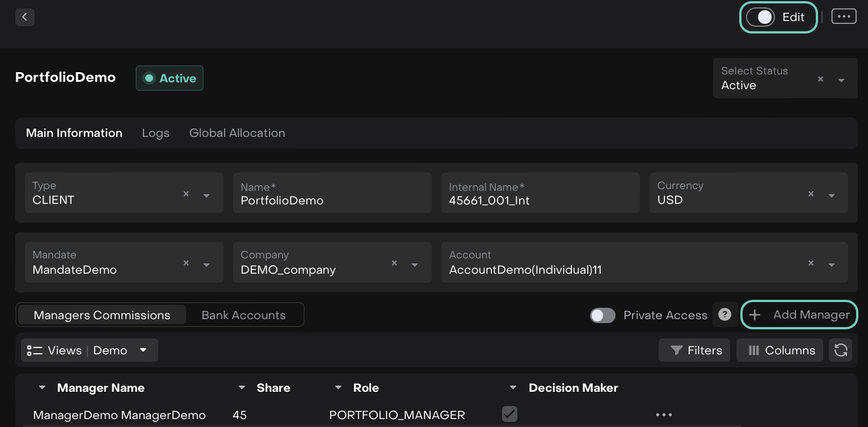
Task: Click the refresh table icon
Action: (840, 350)
